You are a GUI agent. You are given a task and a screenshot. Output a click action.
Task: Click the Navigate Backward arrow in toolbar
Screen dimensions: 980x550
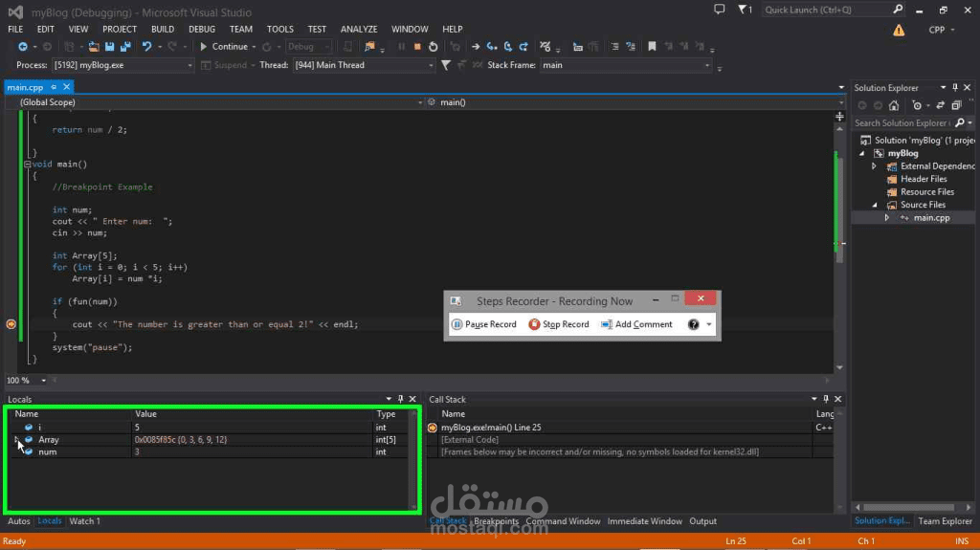click(23, 46)
